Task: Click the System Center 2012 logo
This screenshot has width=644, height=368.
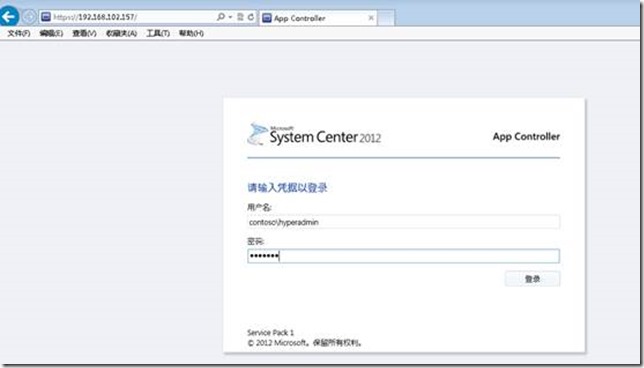Action: tap(314, 134)
